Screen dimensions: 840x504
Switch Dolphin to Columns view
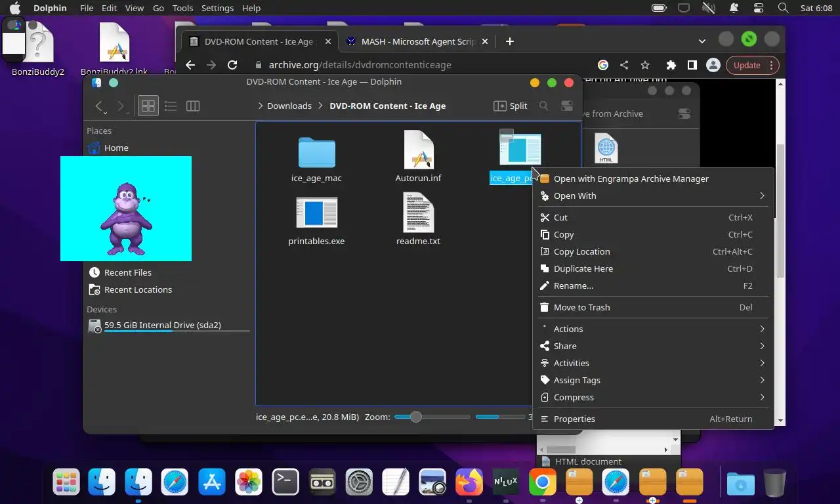click(x=193, y=106)
